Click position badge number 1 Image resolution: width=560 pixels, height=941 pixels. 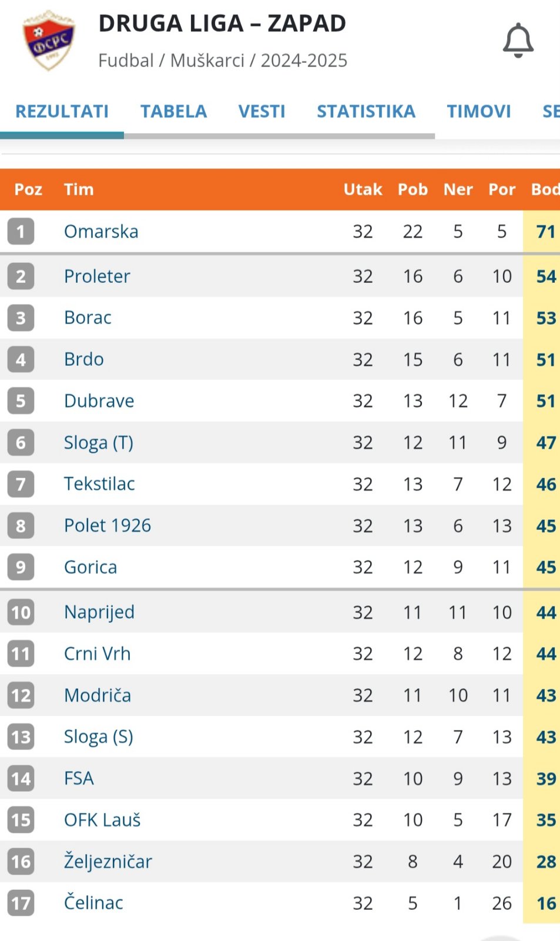(x=21, y=231)
